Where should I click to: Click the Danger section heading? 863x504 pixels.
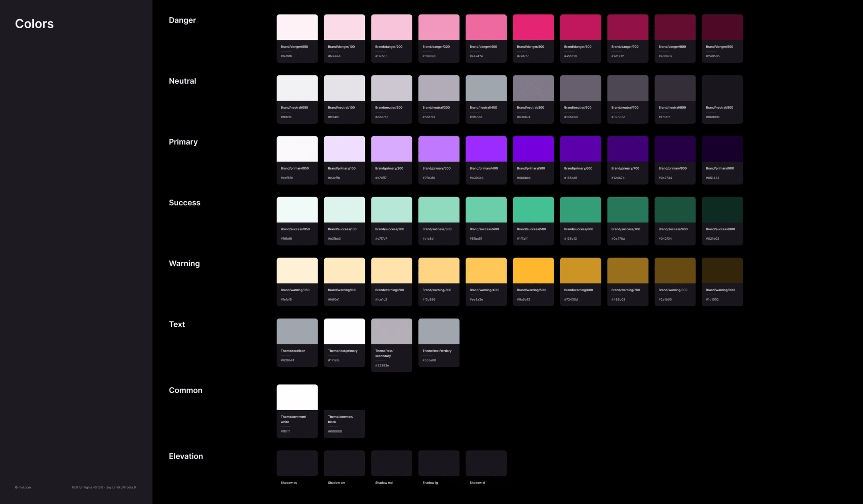(x=182, y=20)
